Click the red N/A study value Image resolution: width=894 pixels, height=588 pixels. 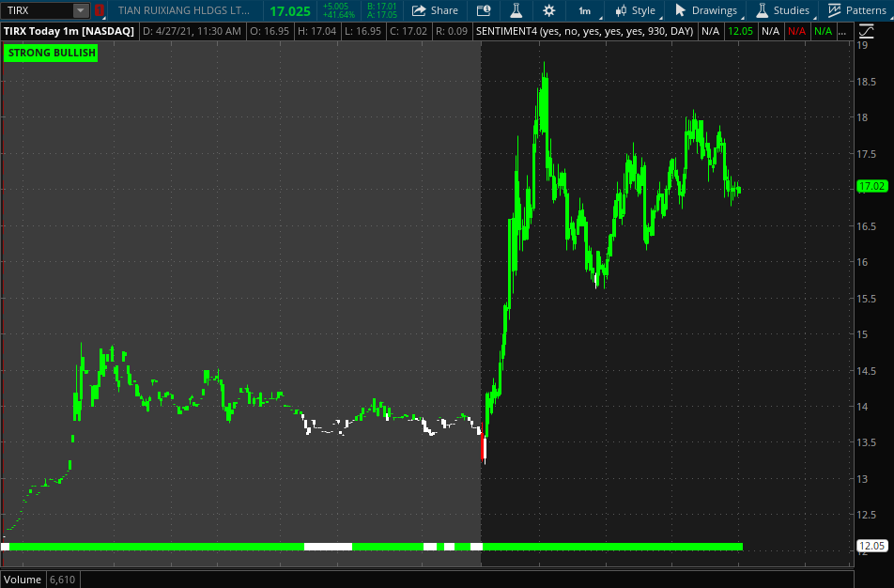[796, 31]
